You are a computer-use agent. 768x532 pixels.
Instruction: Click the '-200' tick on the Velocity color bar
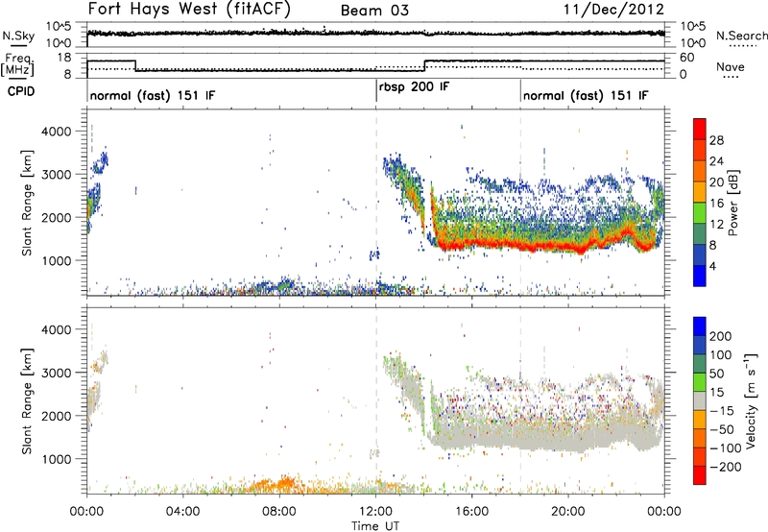725,467
